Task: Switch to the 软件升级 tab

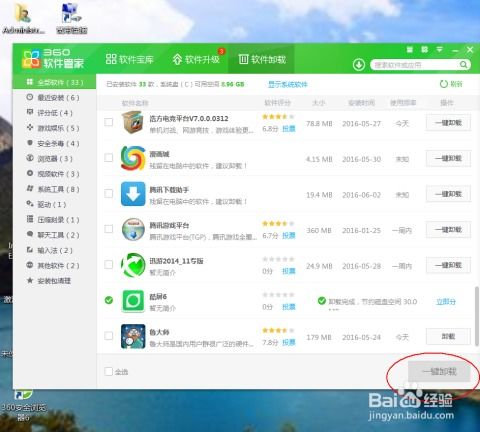Action: [196, 59]
